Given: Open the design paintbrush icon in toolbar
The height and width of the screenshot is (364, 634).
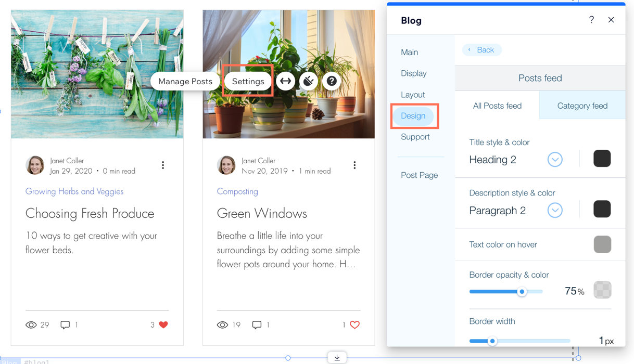Looking at the screenshot, I should [x=309, y=81].
